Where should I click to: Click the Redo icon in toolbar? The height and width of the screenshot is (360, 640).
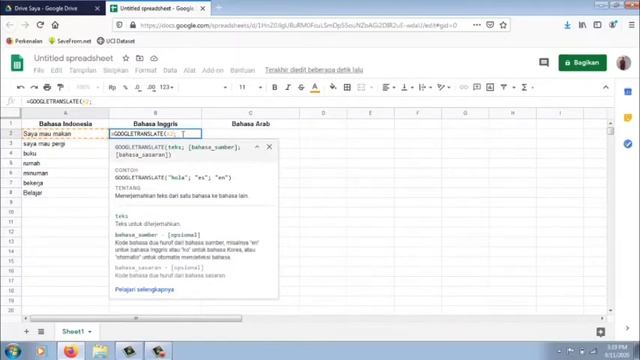[x=34, y=87]
